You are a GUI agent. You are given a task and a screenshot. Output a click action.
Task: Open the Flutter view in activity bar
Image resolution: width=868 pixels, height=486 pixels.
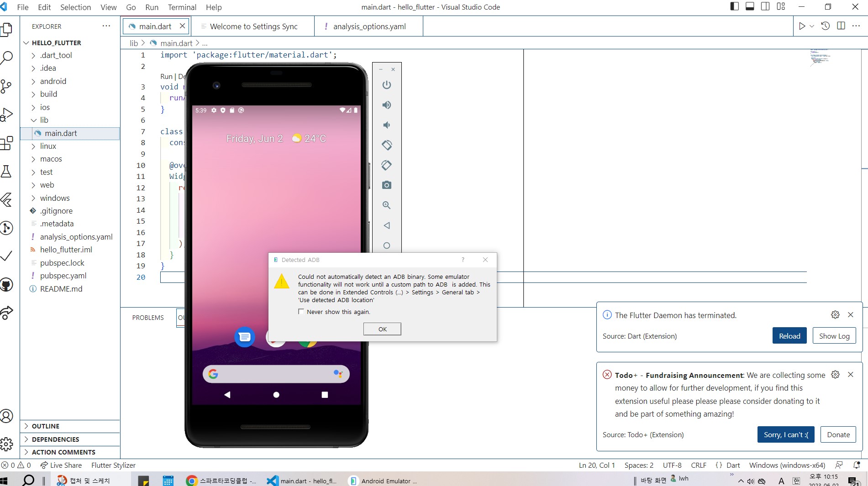click(x=7, y=200)
